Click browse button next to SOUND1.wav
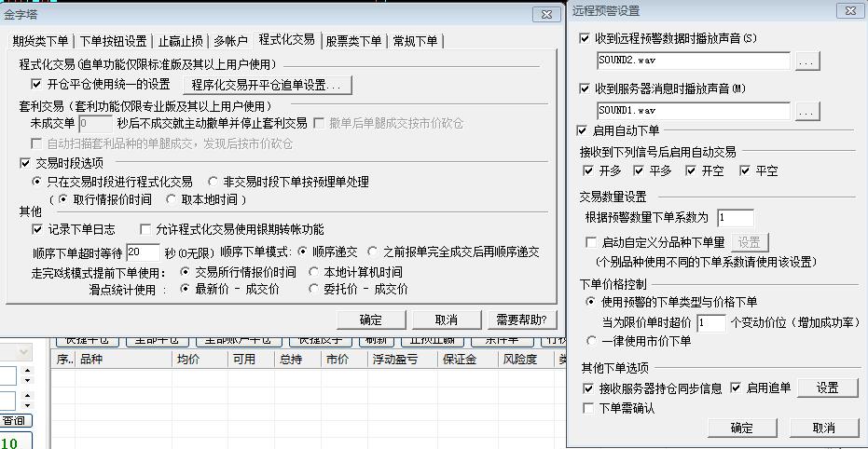 [807, 111]
